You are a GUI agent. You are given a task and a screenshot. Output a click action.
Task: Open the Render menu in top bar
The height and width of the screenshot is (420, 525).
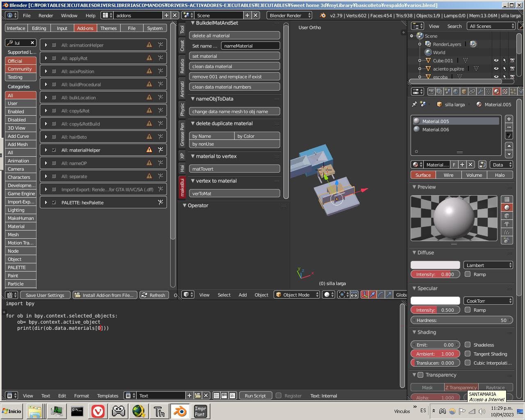tap(46, 15)
